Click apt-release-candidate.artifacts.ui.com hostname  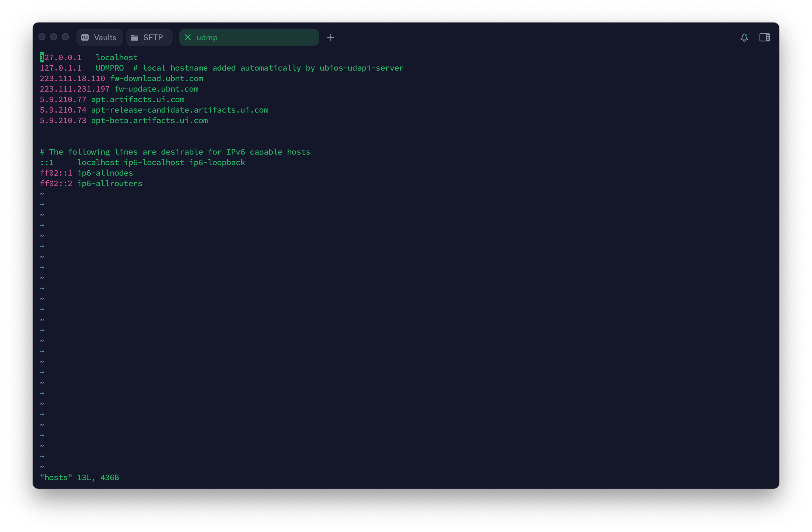(179, 110)
